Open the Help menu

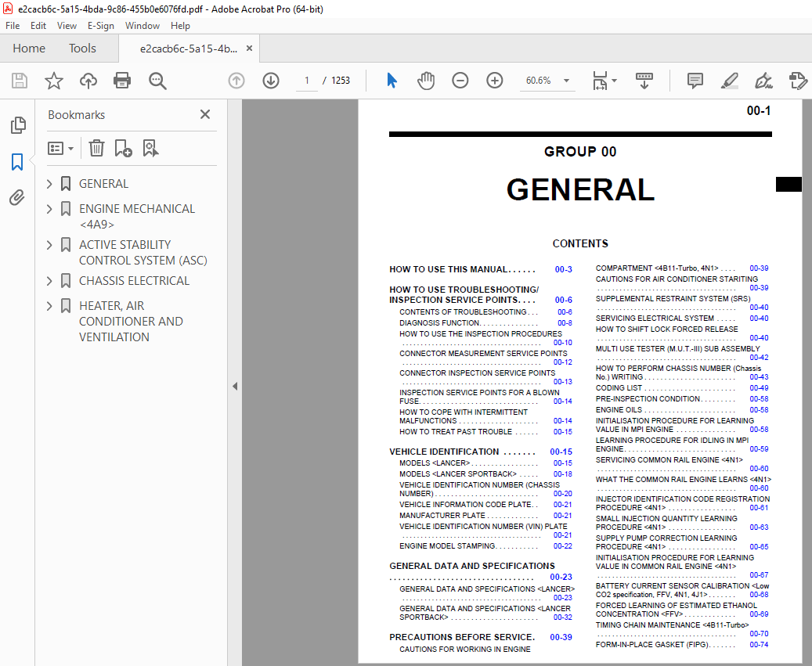coord(180,26)
